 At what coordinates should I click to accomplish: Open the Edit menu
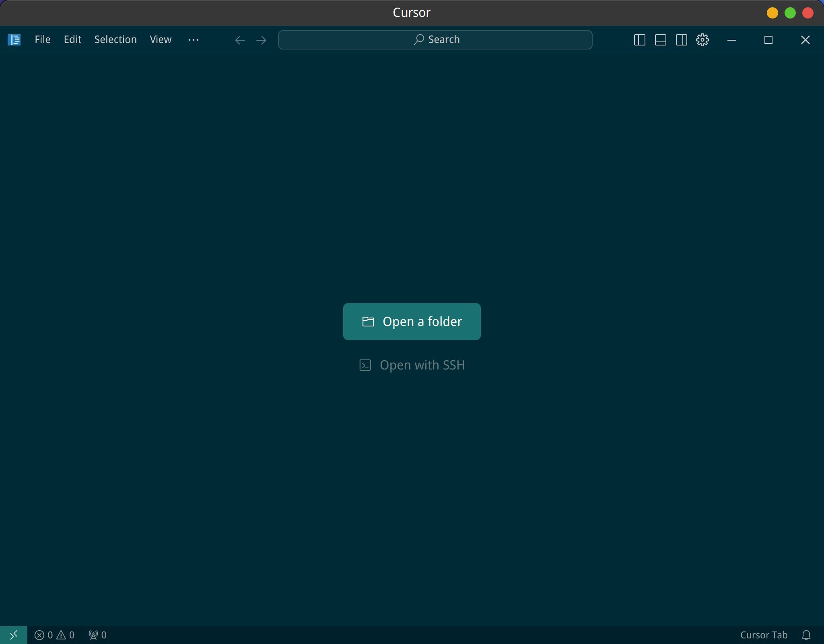[72, 39]
